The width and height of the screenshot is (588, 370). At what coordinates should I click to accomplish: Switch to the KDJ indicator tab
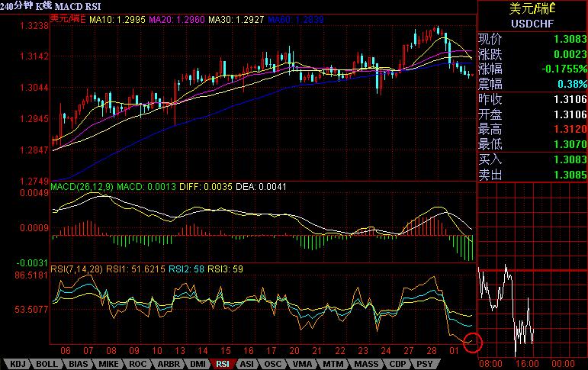pos(18,364)
